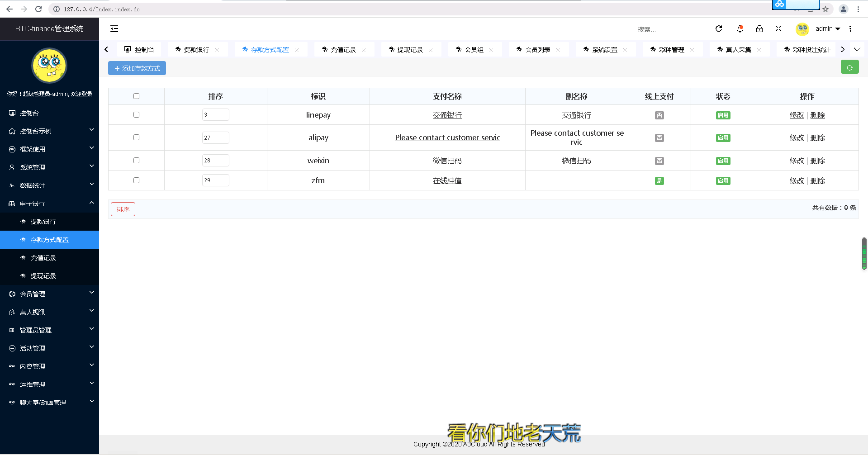
Task: Tick the select-all checkbox in table header
Action: [136, 96]
